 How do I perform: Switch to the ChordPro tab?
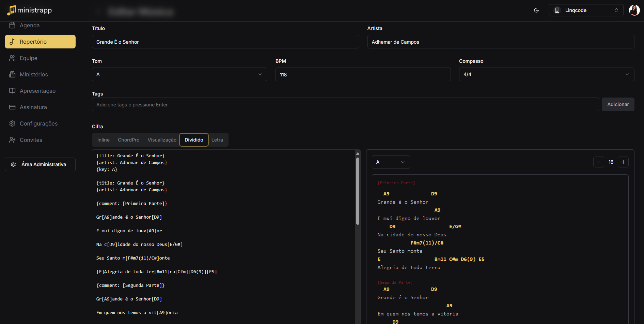pyautogui.click(x=128, y=140)
